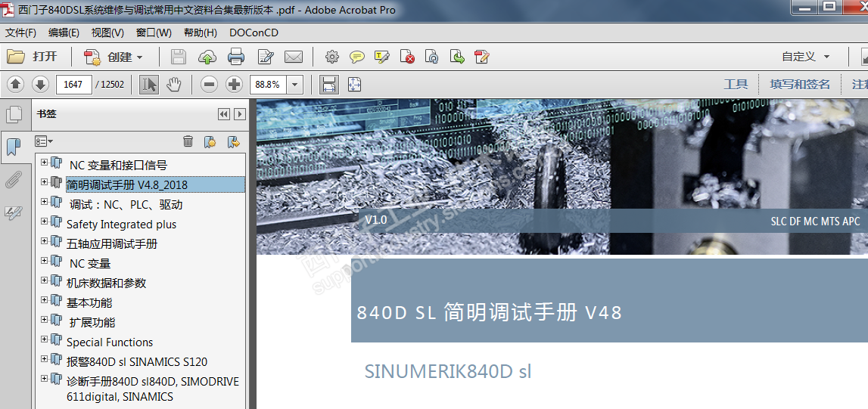Image resolution: width=868 pixels, height=409 pixels.
Task: Add a sticky note comment bubble
Action: point(357,57)
